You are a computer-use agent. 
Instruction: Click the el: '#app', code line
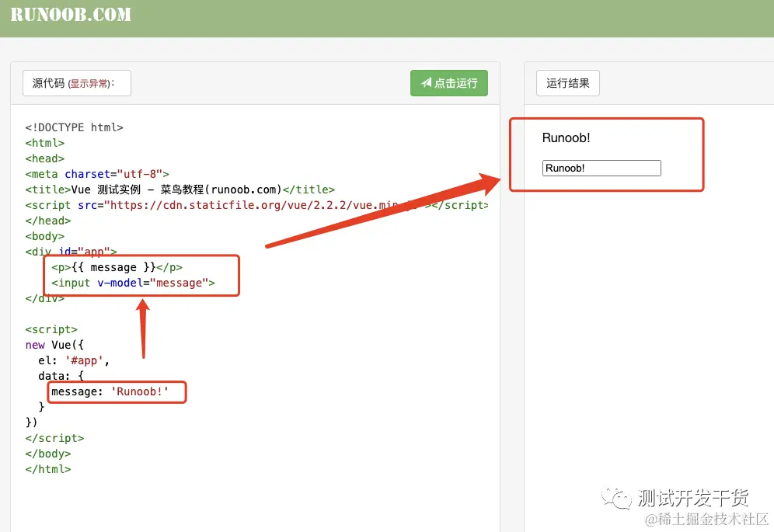coord(74,360)
